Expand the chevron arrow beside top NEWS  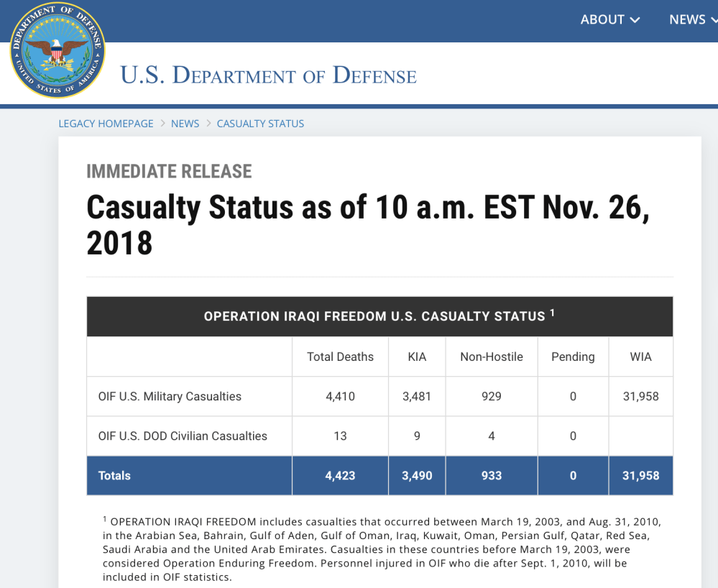(714, 21)
